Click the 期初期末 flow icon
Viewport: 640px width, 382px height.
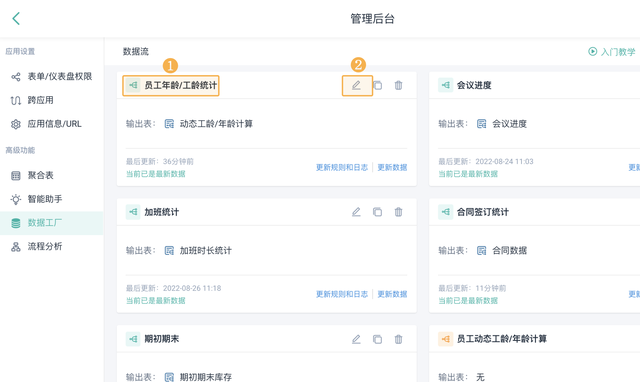[x=133, y=339]
